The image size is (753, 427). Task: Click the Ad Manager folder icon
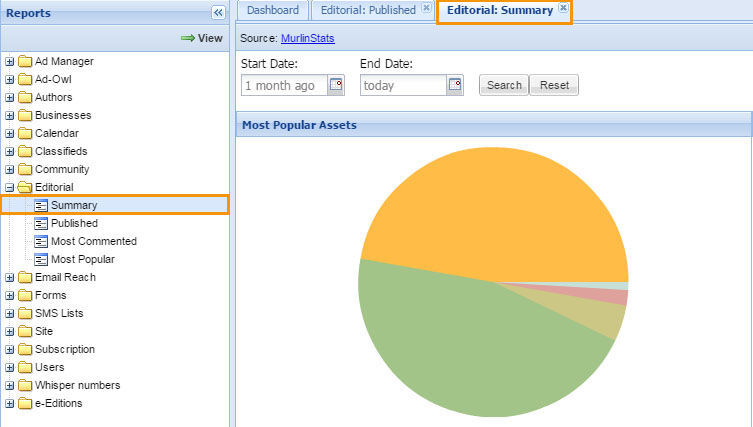[x=25, y=61]
